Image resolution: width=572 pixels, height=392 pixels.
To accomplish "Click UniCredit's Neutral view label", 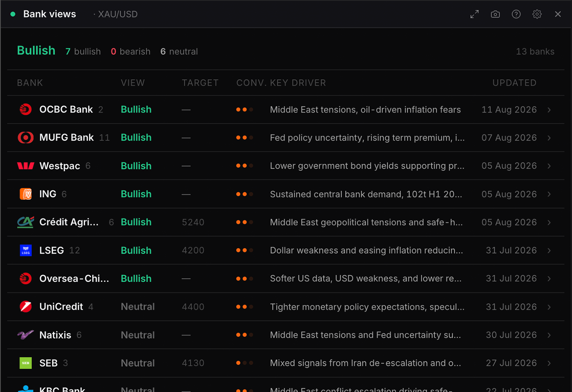I will pos(138,307).
